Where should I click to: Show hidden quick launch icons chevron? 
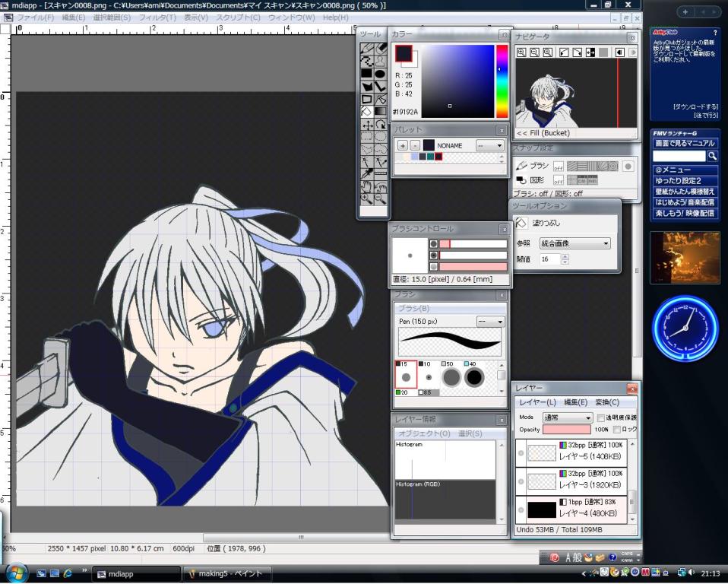click(84, 570)
